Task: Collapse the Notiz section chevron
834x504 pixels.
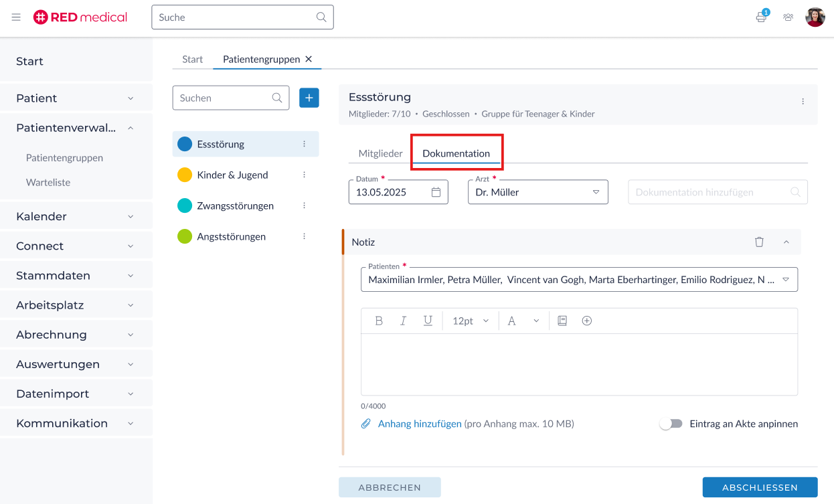Action: [x=786, y=242]
